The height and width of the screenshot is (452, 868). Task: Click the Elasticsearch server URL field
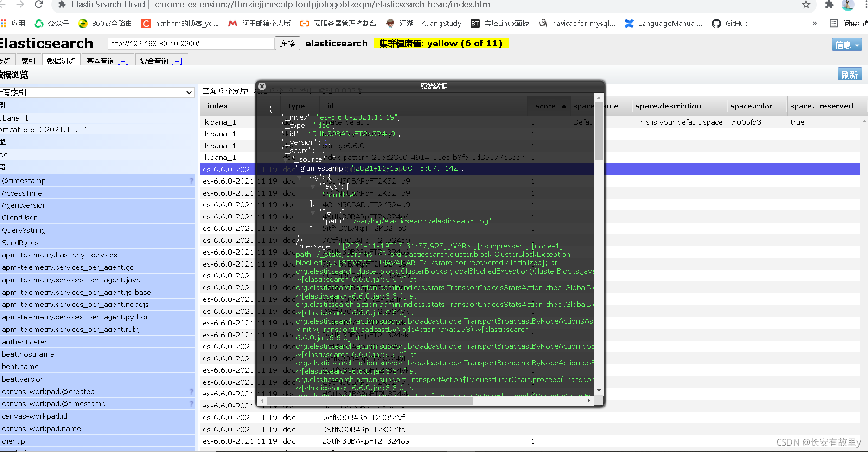pos(191,44)
